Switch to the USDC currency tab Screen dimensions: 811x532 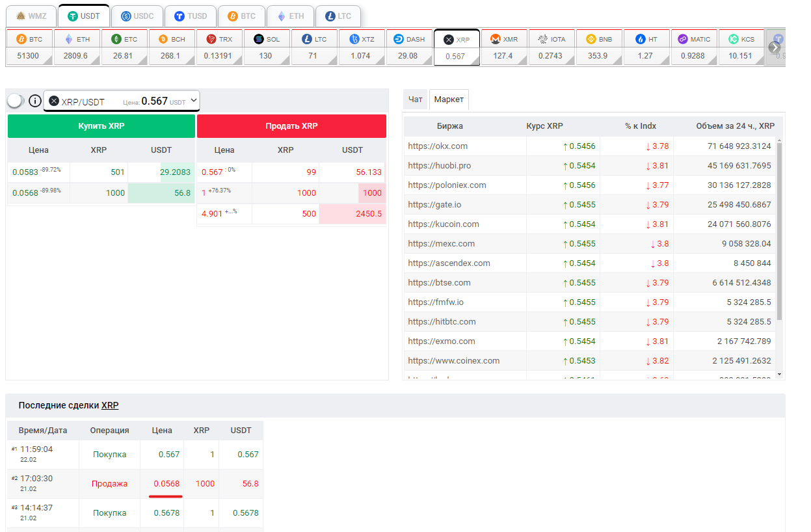(x=136, y=16)
